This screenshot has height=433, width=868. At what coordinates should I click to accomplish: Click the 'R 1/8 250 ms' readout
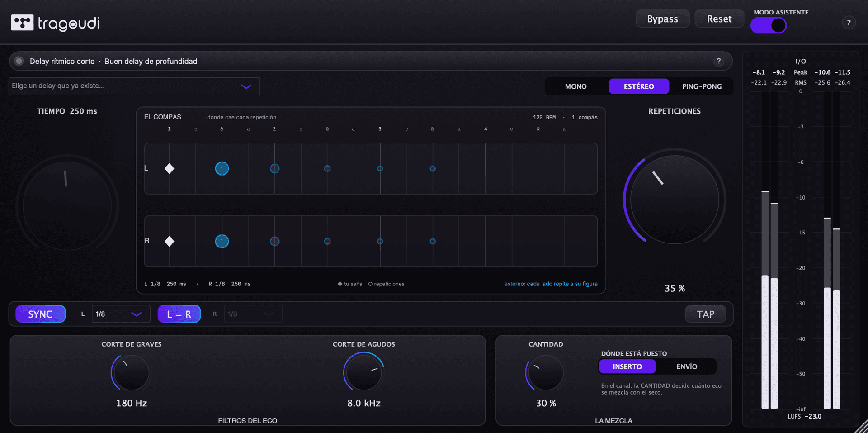coord(230,284)
